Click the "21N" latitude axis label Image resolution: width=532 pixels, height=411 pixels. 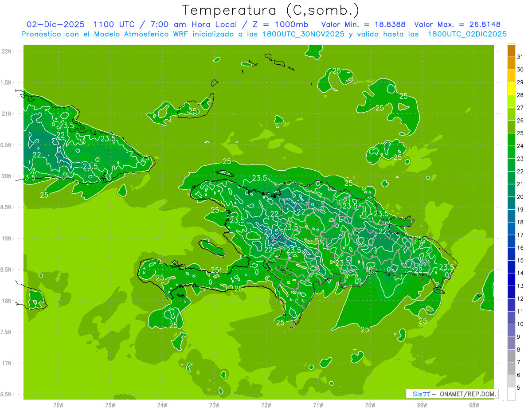[x=7, y=114]
